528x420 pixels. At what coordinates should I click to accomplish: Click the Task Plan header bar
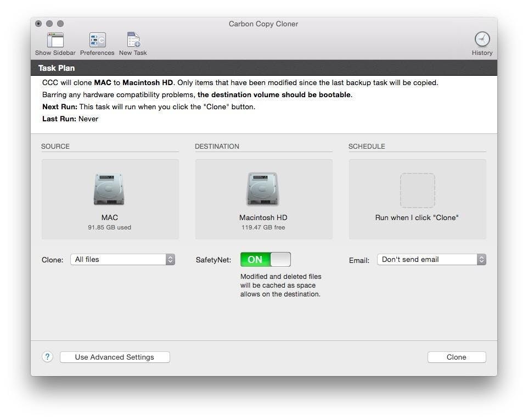coord(263,68)
